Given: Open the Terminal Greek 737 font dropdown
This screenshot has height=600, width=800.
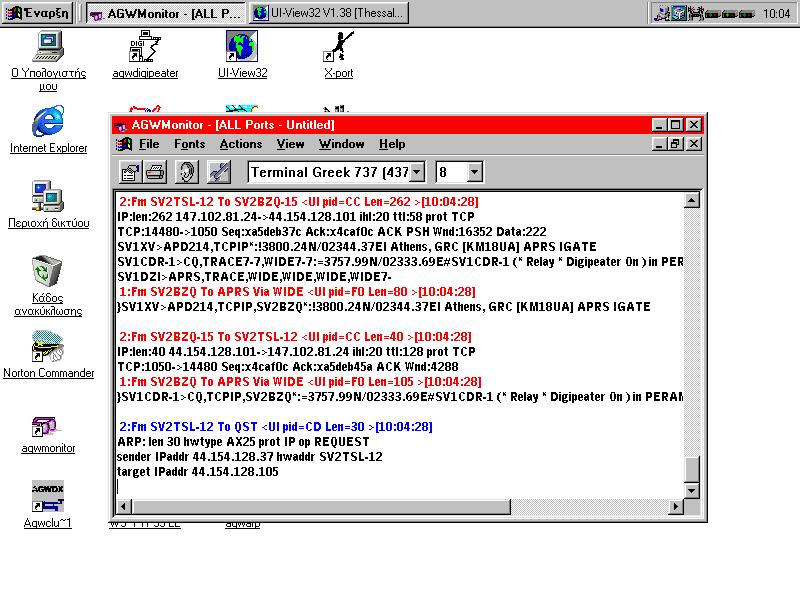Looking at the screenshot, I should [x=417, y=172].
